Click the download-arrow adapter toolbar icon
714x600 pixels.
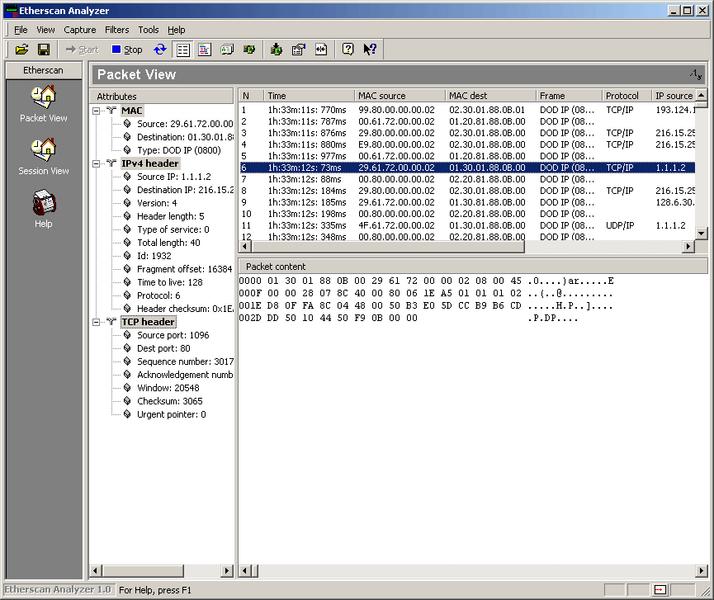(x=276, y=49)
